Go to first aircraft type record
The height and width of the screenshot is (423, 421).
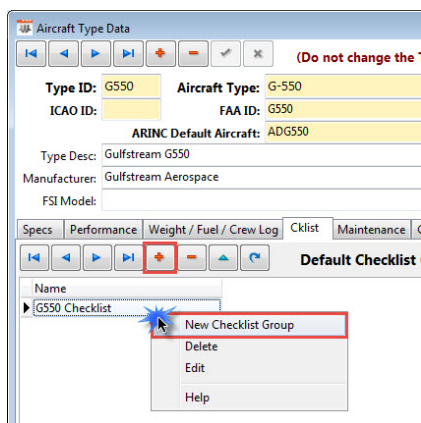[x=31, y=54]
